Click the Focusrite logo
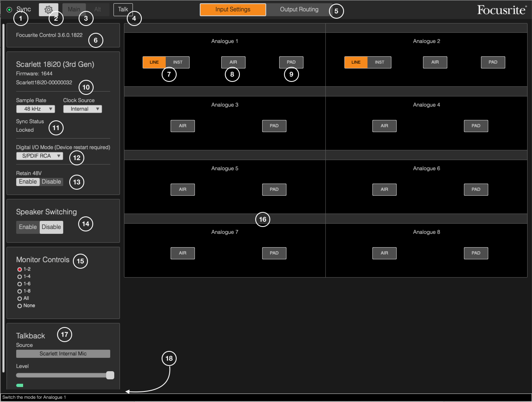Screen dimensions: 532x402 click(x=501, y=10)
